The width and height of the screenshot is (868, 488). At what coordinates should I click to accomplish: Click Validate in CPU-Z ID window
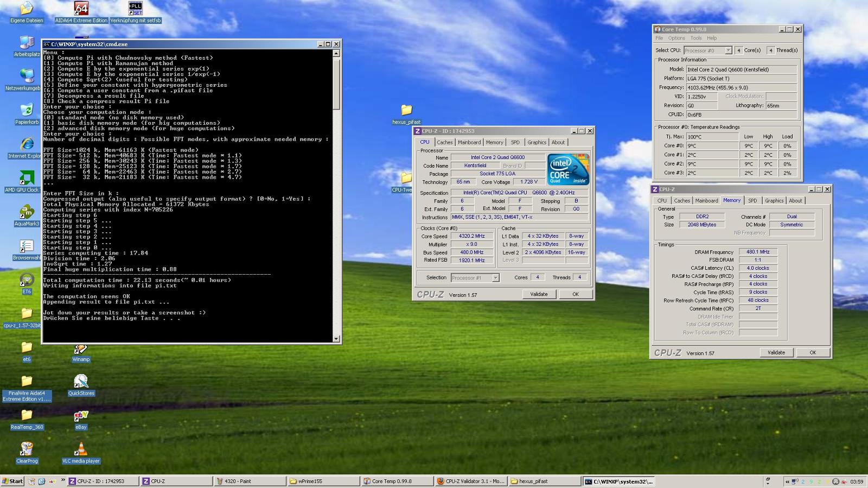[x=539, y=294]
